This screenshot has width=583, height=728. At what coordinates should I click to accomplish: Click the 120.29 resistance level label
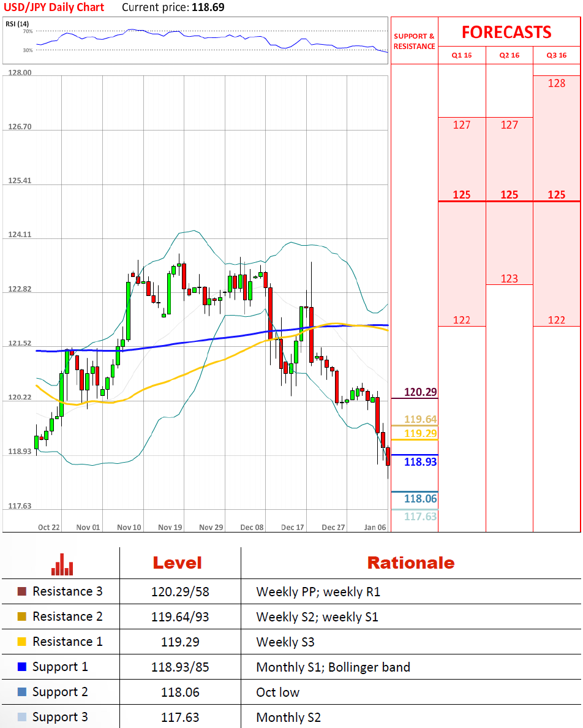tap(420, 392)
